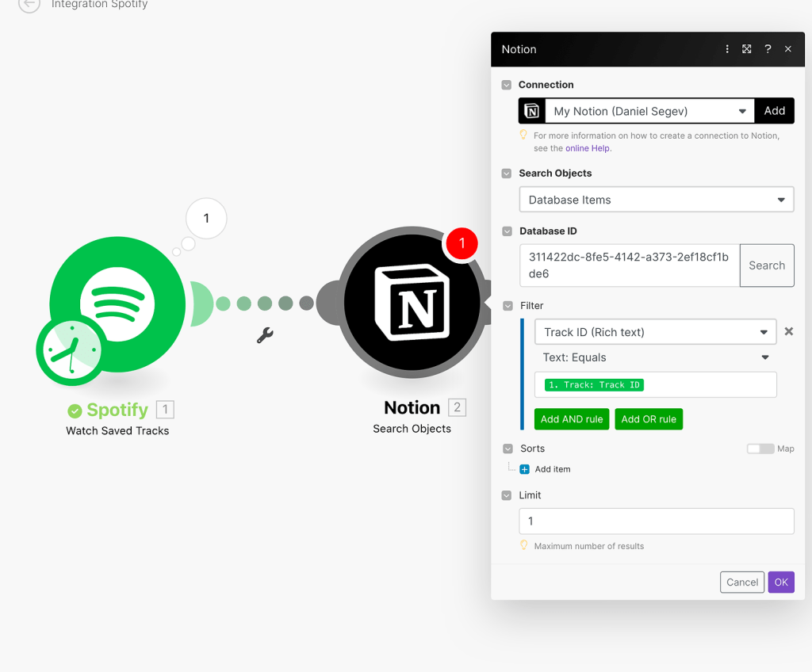Open the My Notion connection dropdown
Screen dimensions: 812x672
pyautogui.click(x=648, y=110)
